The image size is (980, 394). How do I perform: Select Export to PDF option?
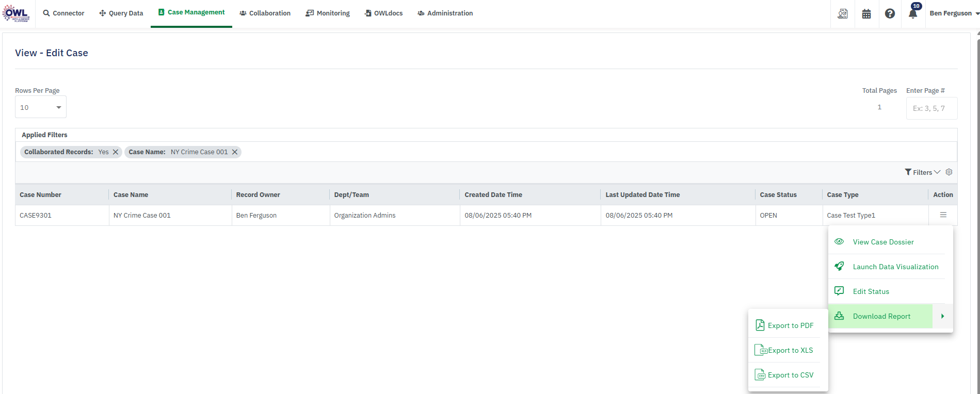tap(790, 325)
